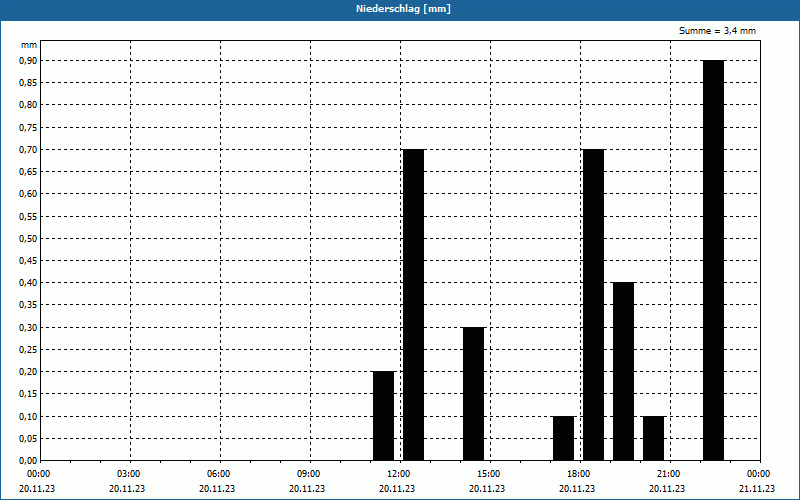
Task: Select the 0,75 y-axis value
Action: pyautogui.click(x=28, y=128)
